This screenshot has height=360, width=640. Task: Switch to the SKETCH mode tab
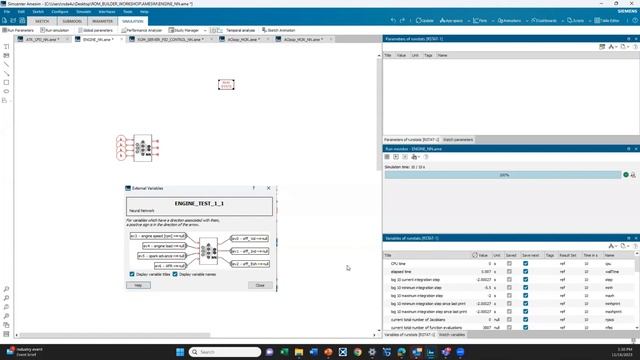tap(42, 21)
